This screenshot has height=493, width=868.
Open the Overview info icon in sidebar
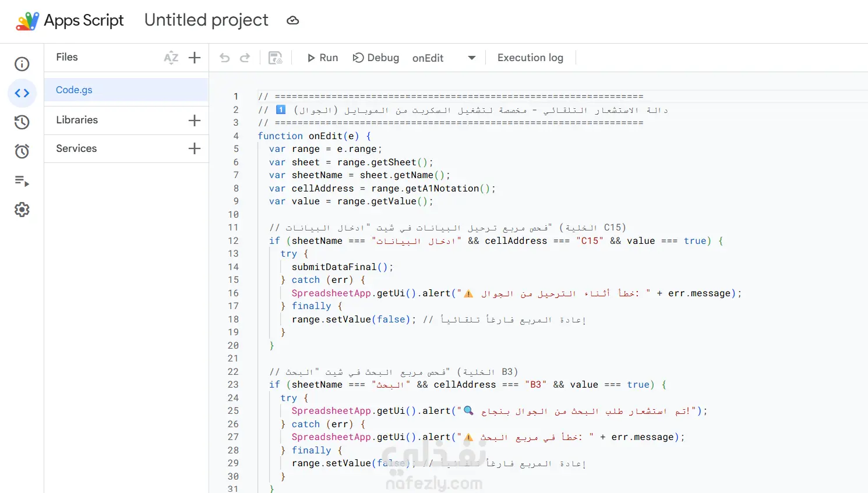[22, 64]
